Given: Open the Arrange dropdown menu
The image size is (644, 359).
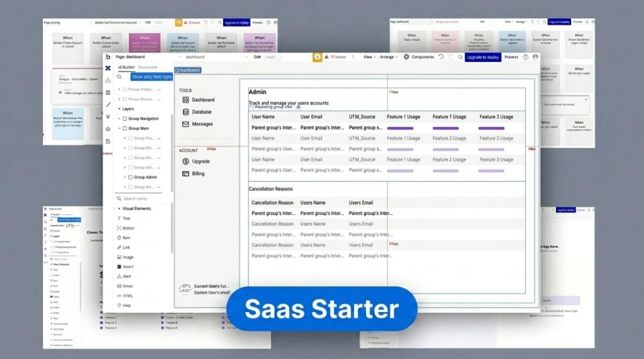Looking at the screenshot, I should point(389,57).
